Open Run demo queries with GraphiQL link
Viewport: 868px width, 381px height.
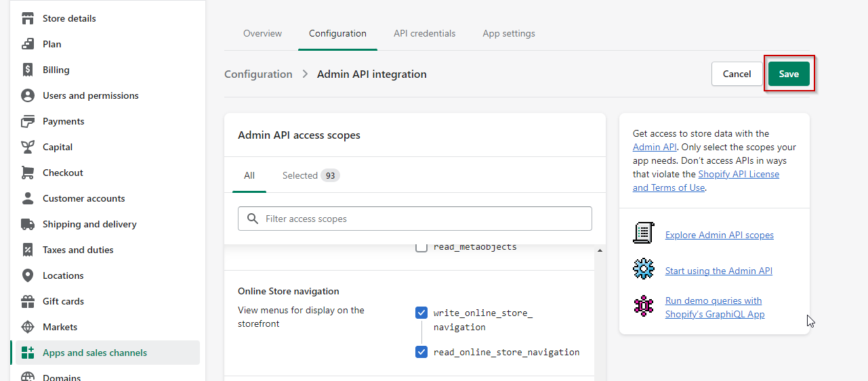(x=715, y=307)
